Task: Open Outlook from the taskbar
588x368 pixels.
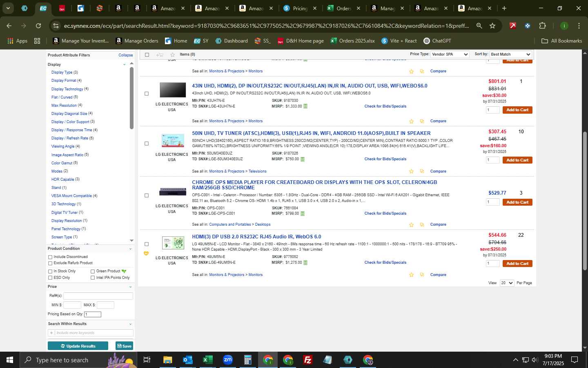Action: point(187,360)
